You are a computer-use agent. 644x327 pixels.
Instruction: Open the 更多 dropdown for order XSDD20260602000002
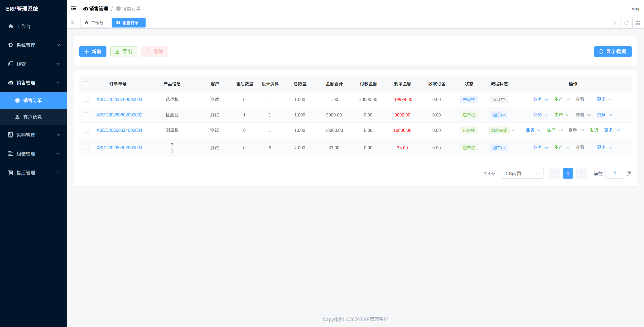pyautogui.click(x=604, y=115)
